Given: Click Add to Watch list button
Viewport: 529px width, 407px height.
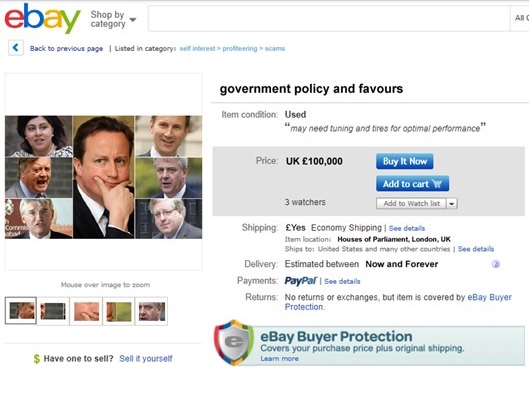Looking at the screenshot, I should coord(411,204).
